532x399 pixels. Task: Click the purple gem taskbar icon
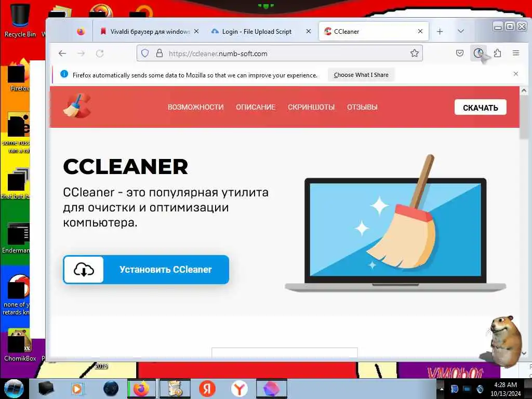point(271,389)
